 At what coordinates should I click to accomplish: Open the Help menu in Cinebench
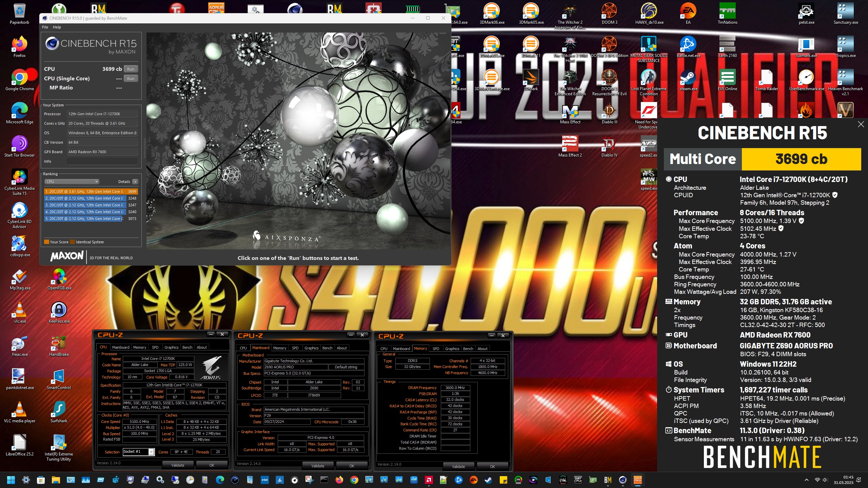point(57,27)
